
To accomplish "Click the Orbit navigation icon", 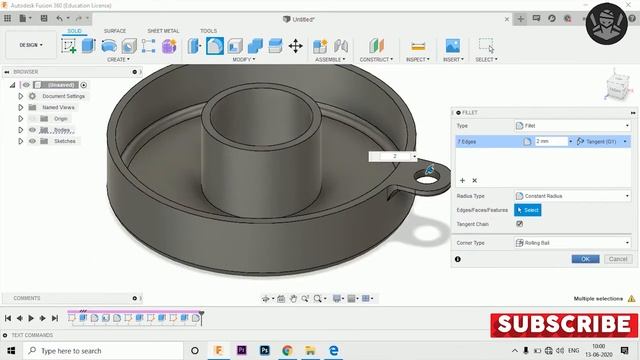I will click(x=266, y=299).
